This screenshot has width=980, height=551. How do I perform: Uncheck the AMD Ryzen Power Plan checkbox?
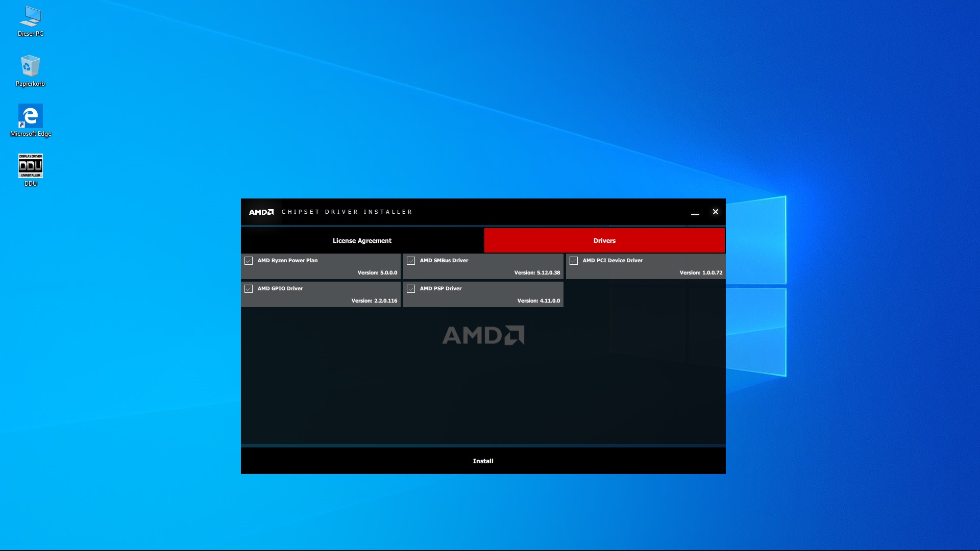249,261
